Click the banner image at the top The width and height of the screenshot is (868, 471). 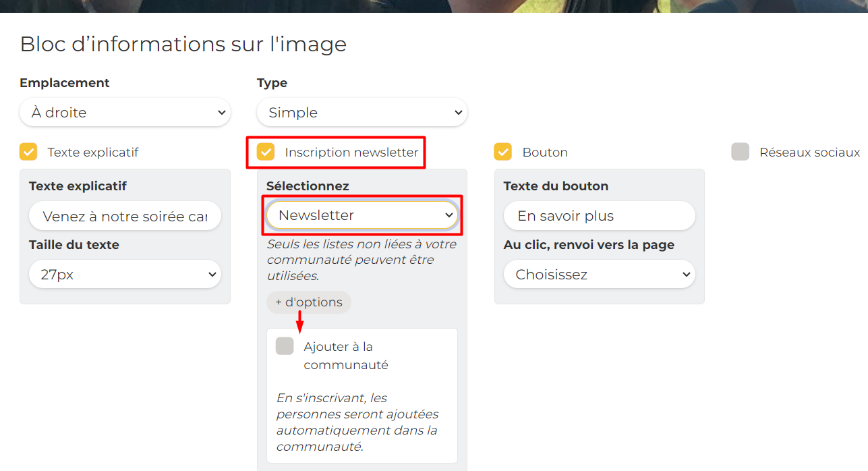432,5
